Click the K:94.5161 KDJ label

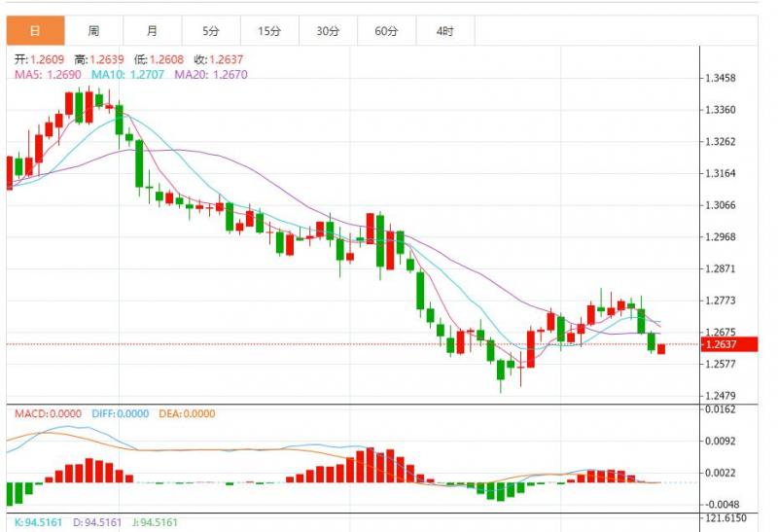click(38, 522)
